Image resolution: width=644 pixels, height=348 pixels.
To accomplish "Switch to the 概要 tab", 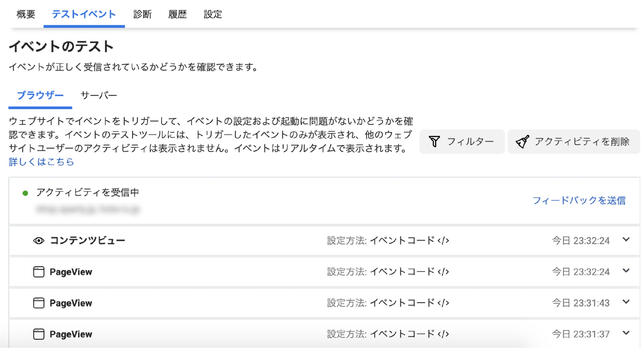I will tap(26, 14).
